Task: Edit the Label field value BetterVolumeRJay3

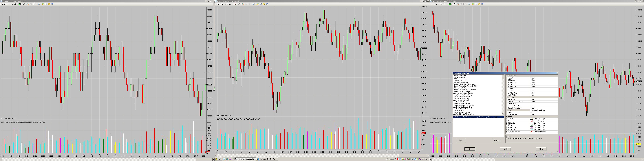Action: (544, 110)
